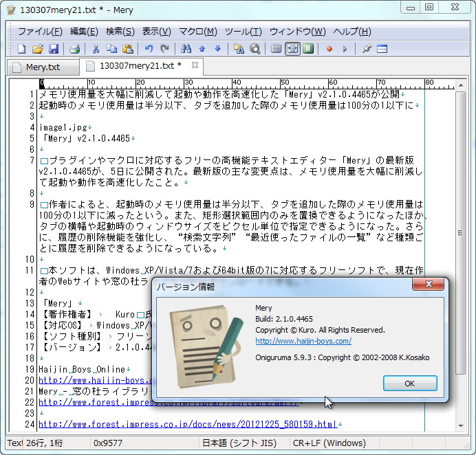The height and width of the screenshot is (455, 476).
Task: Start macro recording with red dot
Action: 329,49
